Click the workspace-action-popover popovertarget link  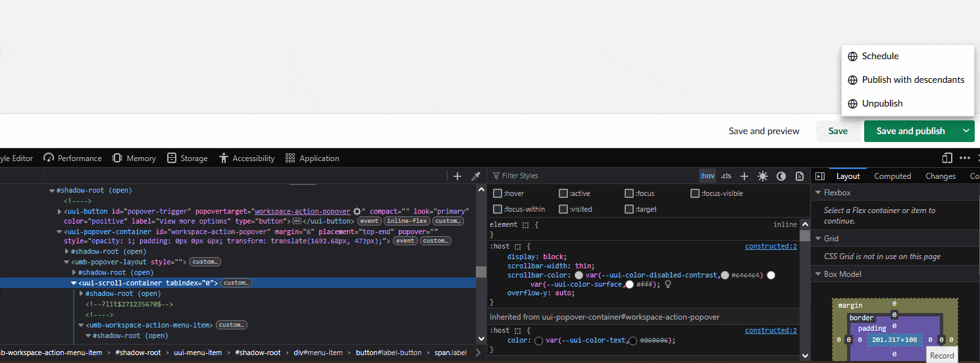click(x=303, y=211)
